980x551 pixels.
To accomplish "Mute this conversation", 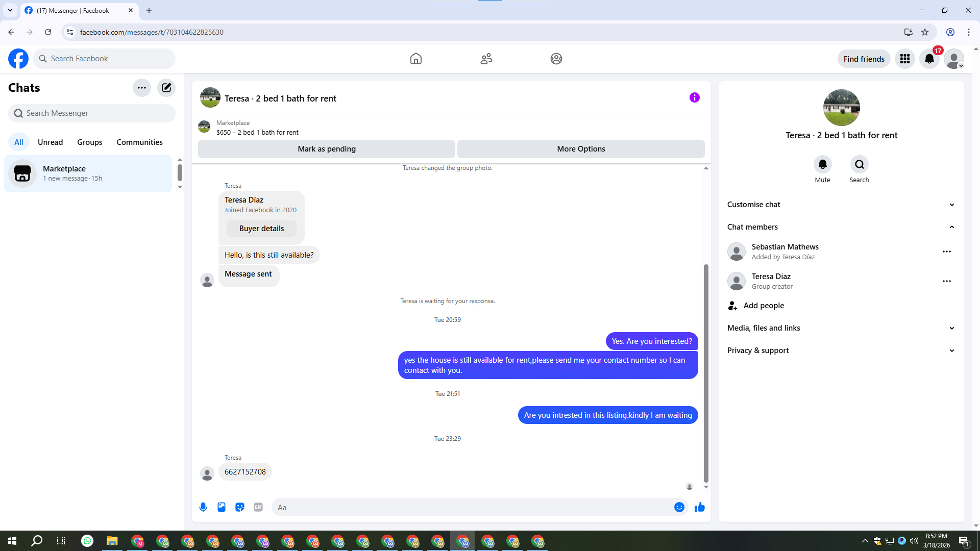I will (822, 165).
